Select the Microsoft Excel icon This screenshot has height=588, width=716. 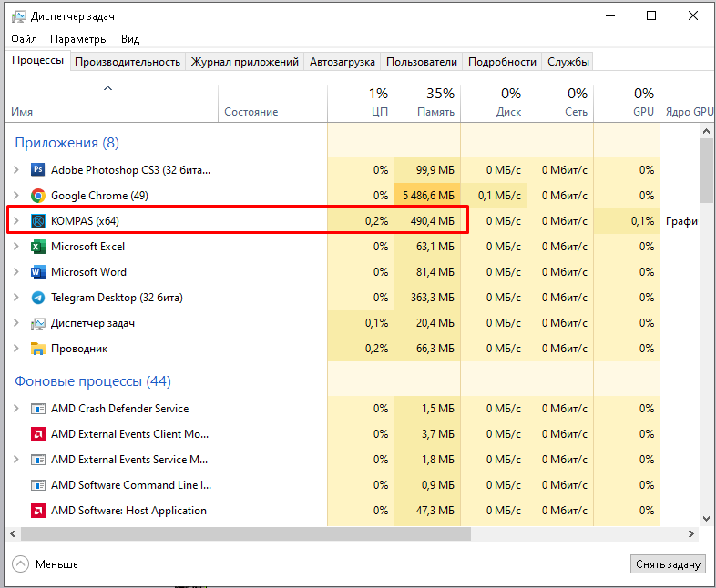(38, 247)
